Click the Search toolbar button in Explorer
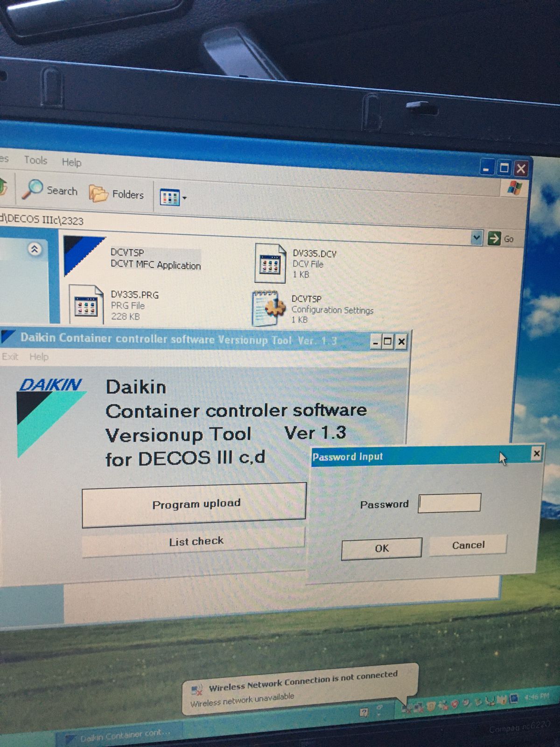560x747 pixels. [50, 190]
